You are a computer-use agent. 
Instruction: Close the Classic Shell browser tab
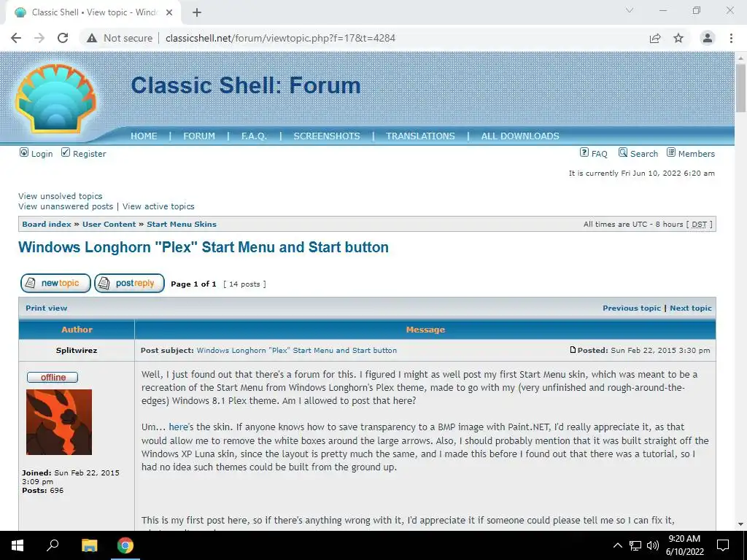tap(169, 12)
